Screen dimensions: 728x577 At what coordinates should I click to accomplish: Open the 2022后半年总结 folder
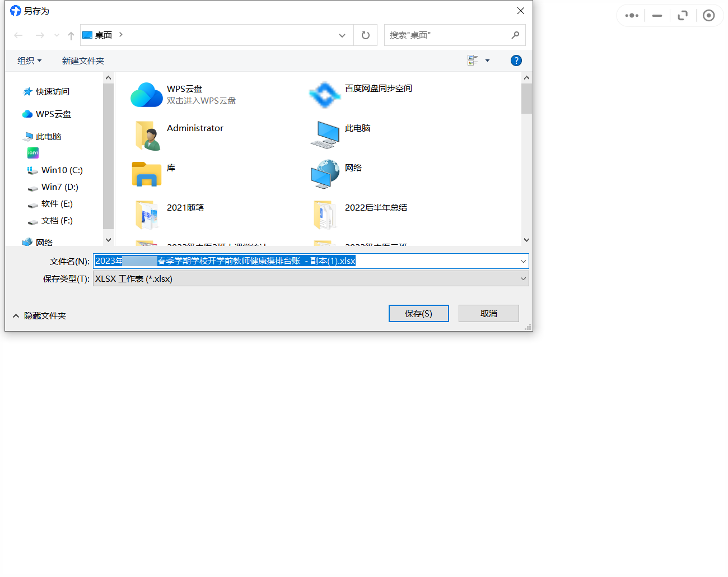click(325, 215)
